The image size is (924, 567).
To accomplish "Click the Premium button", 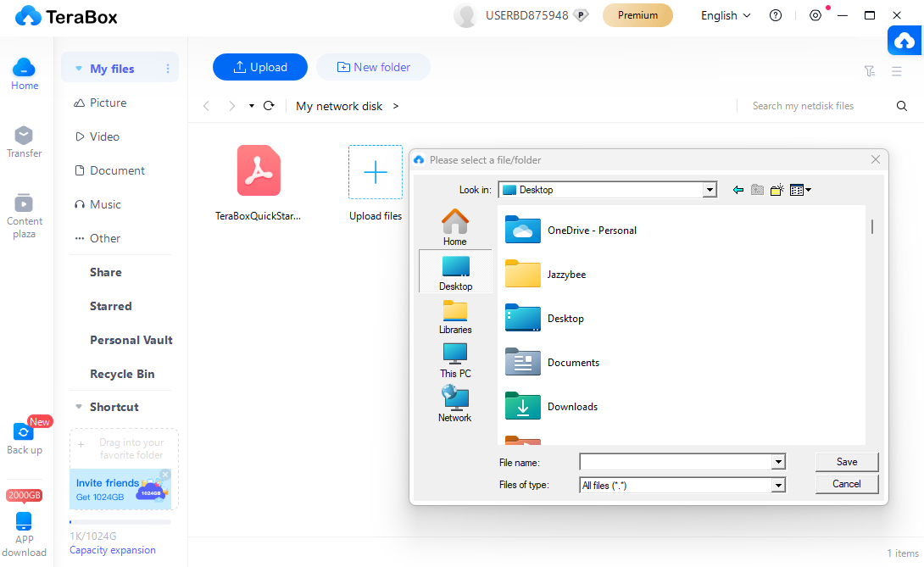I will tap(637, 15).
